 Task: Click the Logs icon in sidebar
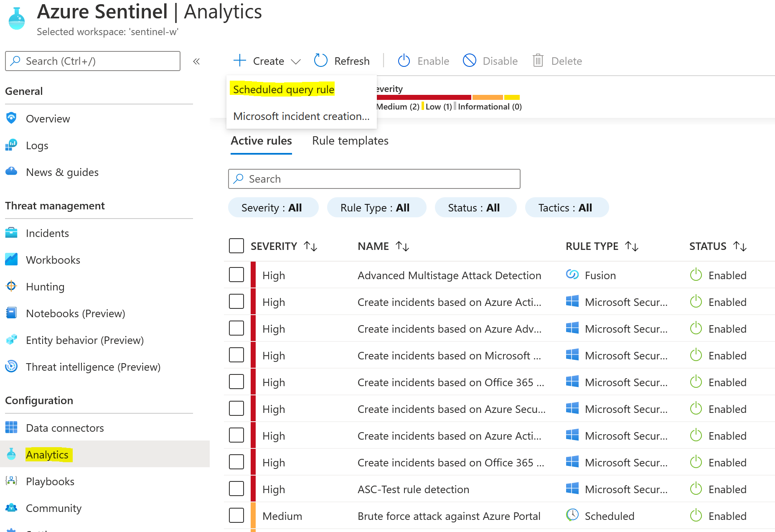coord(11,145)
